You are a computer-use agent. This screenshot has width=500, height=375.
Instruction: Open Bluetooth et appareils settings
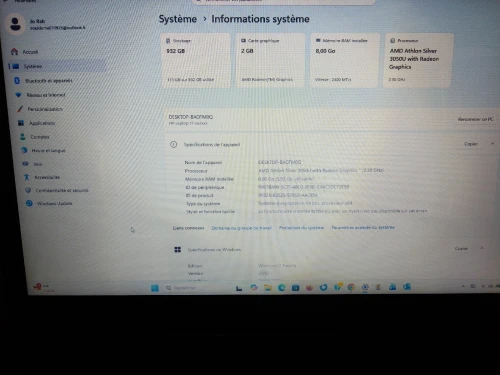click(48, 80)
